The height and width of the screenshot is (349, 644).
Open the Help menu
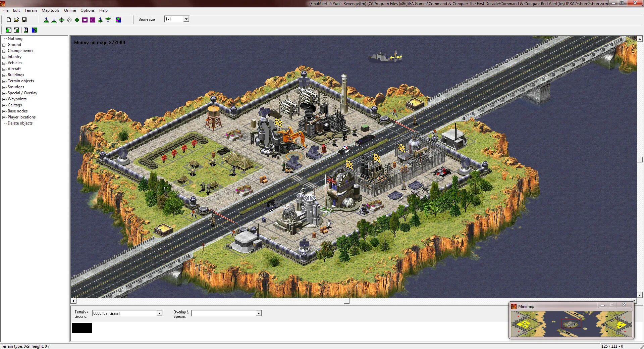(103, 10)
